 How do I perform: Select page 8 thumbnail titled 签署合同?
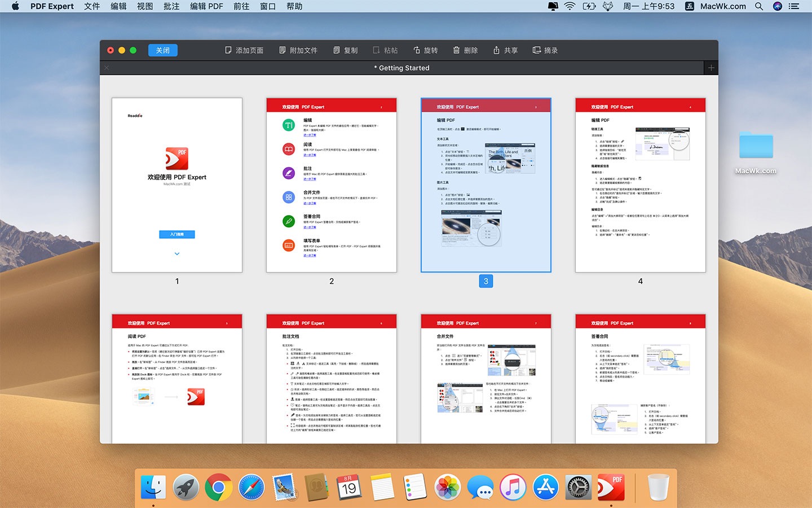[641, 379]
